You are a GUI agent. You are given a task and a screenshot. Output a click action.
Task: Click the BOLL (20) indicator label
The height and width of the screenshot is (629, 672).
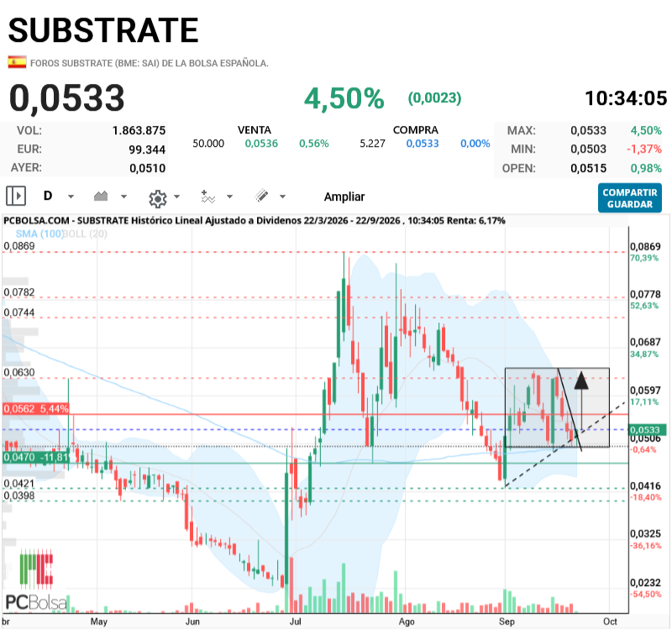pyautogui.click(x=86, y=234)
